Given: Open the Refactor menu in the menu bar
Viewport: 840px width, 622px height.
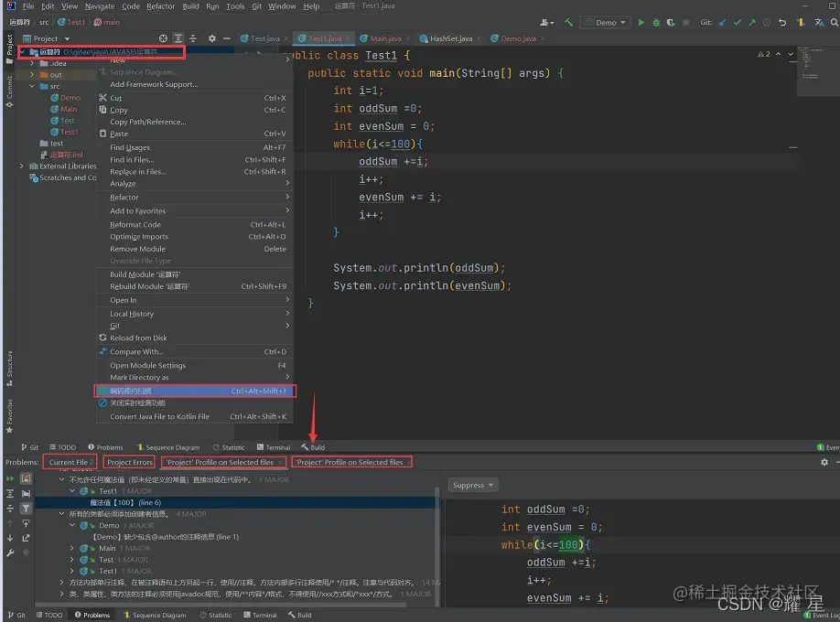Looking at the screenshot, I should coord(161,6).
